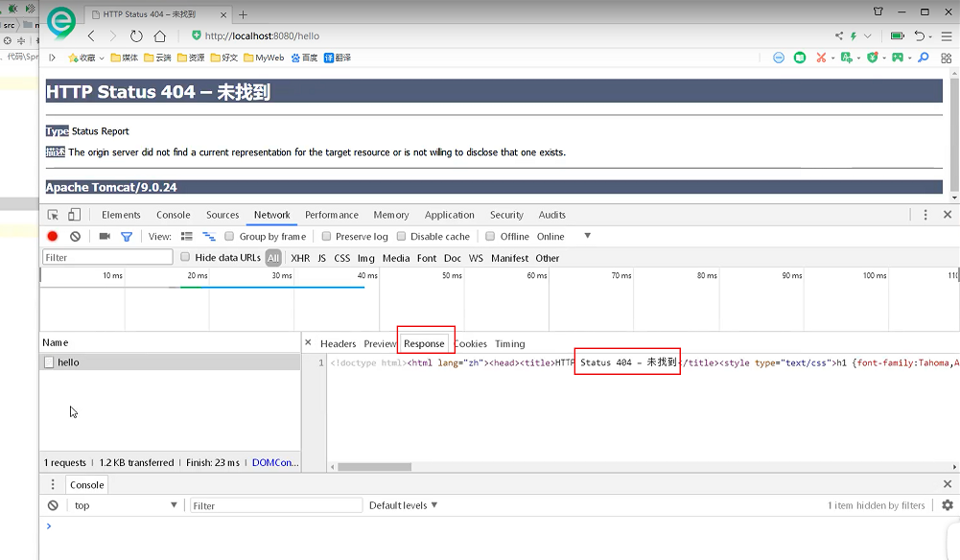Toggle Hide data URLs checkbox
Viewport: 960px width, 560px height.
pyautogui.click(x=185, y=257)
